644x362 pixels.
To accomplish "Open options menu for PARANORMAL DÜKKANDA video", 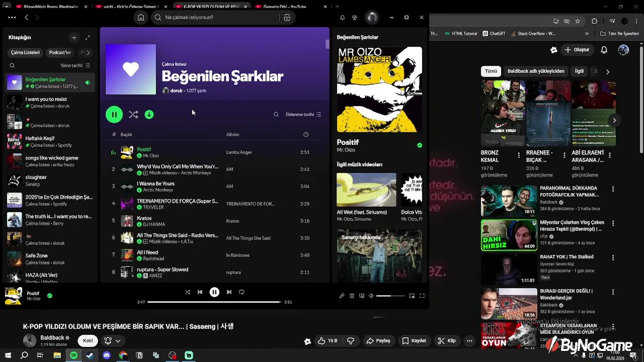I will (613, 189).
